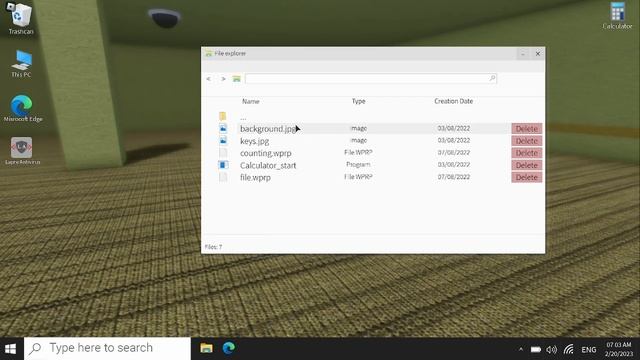Go back in File explorer
This screenshot has width=640, height=360.
[x=209, y=79]
